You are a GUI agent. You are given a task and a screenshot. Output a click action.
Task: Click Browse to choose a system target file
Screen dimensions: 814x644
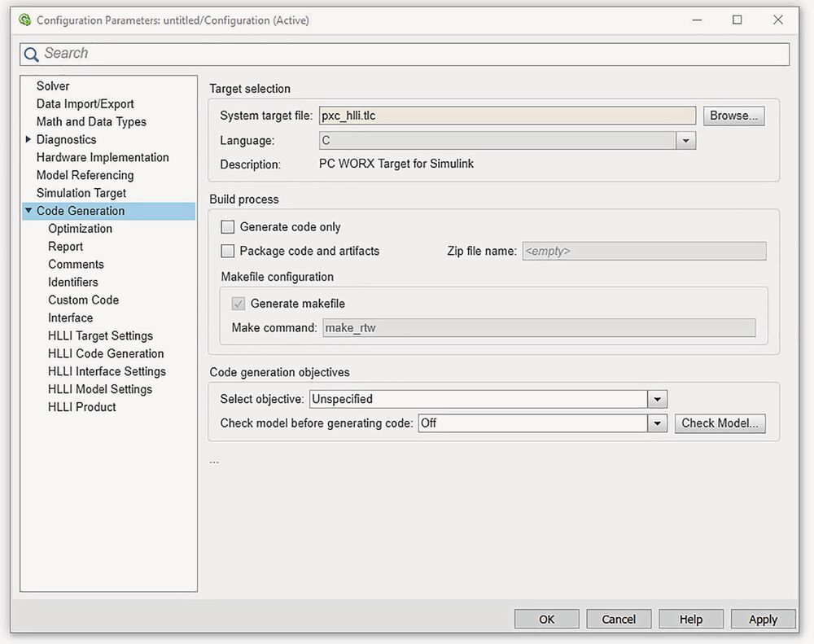(x=733, y=115)
